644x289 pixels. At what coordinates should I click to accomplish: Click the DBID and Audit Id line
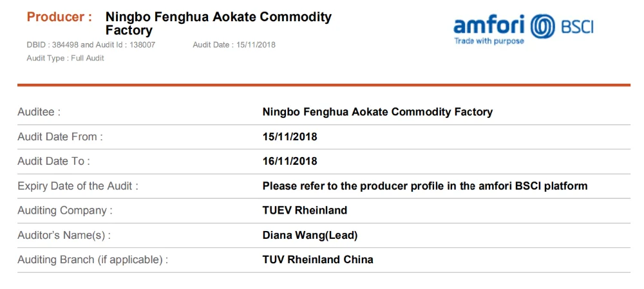point(91,45)
